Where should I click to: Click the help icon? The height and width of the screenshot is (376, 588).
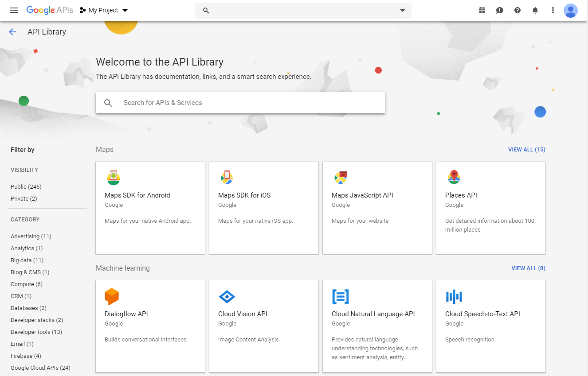517,10
